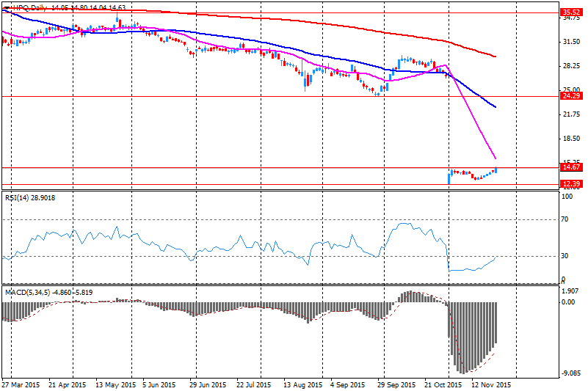Image resolution: width=588 pixels, height=391 pixels.
Task: Click the 12 Nov 2015 date label
Action: click(x=491, y=385)
